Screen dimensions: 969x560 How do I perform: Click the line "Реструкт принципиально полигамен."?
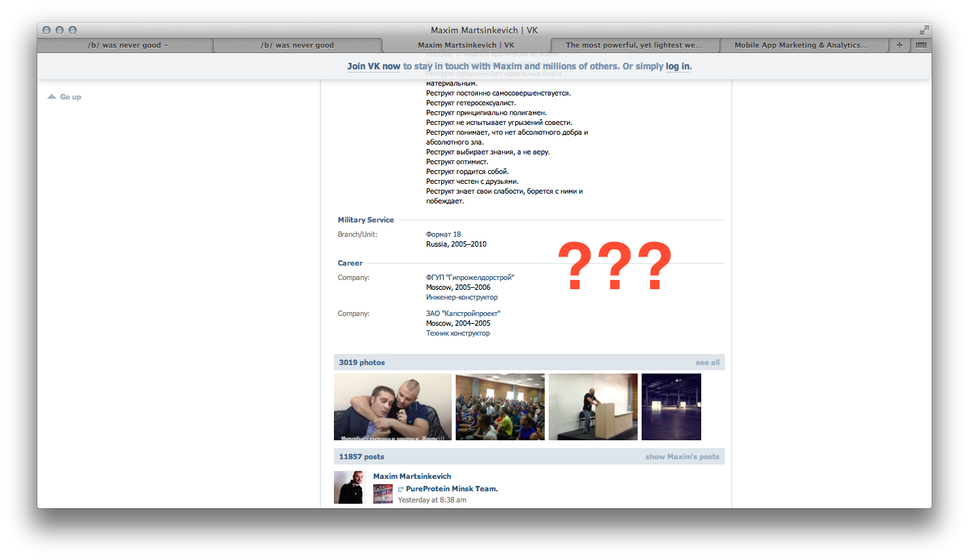click(486, 113)
